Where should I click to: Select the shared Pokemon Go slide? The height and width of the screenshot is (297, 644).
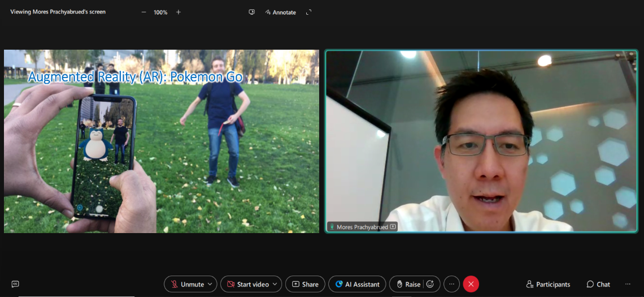coord(162,141)
